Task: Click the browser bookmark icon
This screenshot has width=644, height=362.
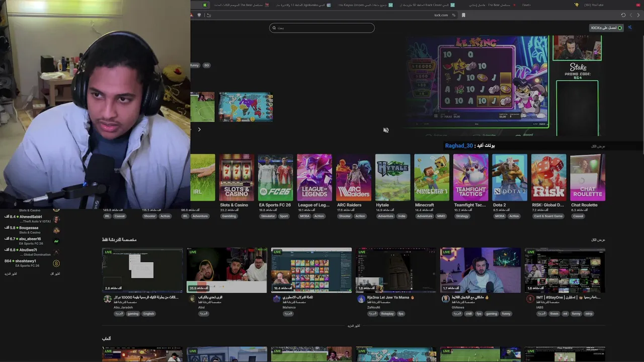Action: 463,15
